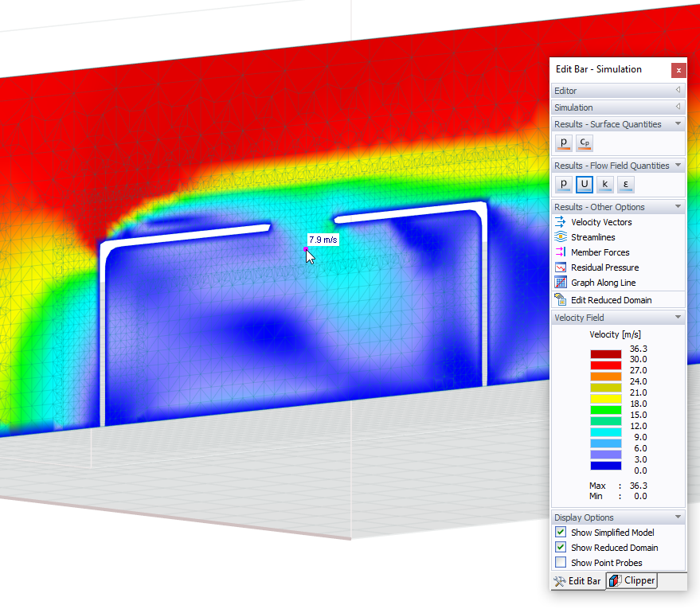Screen dimensions: 700x609
Task: Show turbulence dissipation rate ε result
Action: coord(625,184)
